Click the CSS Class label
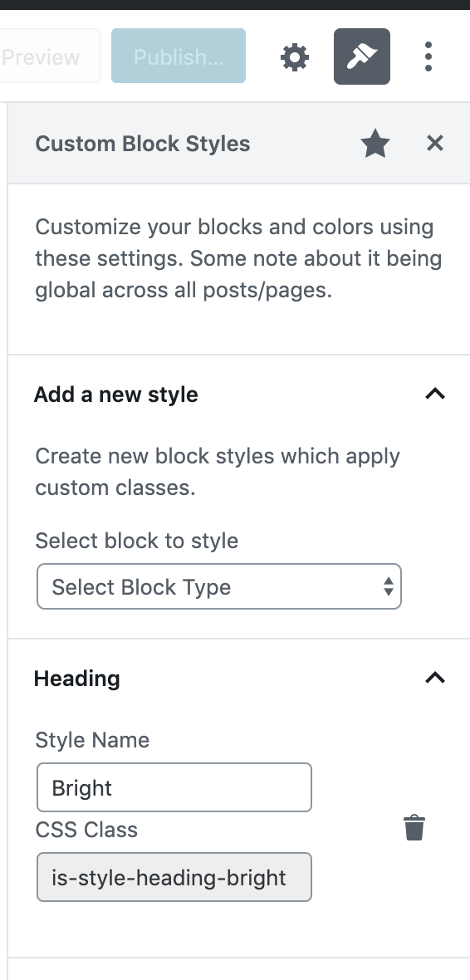This screenshot has width=470, height=980. [x=86, y=830]
